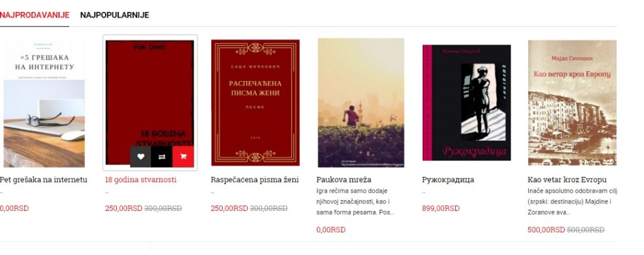This screenshot has width=644, height=255.
Task: Click the 899,00RSD price of Ружокрадица
Action: click(440, 209)
